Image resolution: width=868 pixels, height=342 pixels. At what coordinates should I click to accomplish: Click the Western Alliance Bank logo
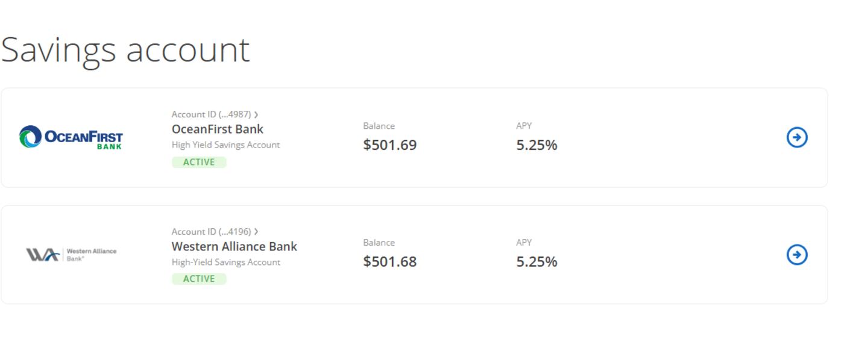coord(71,255)
